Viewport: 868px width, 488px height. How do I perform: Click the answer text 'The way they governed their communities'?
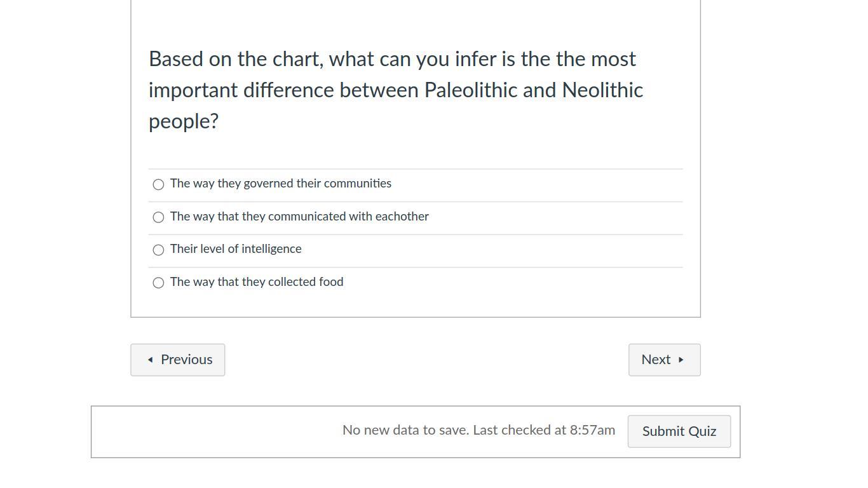pyautogui.click(x=281, y=184)
